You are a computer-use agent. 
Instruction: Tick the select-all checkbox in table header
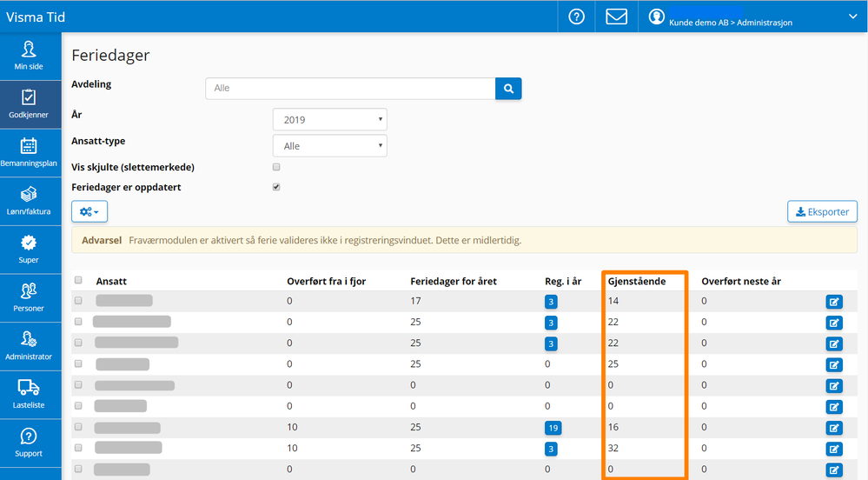click(x=78, y=280)
